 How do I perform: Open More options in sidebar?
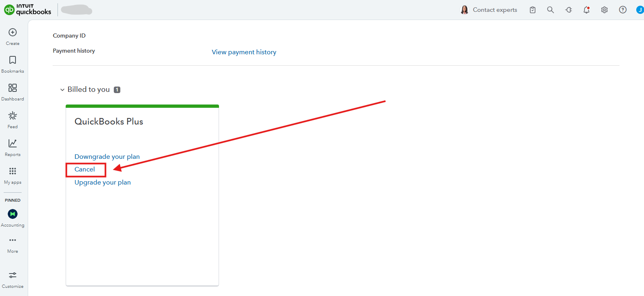(x=13, y=245)
